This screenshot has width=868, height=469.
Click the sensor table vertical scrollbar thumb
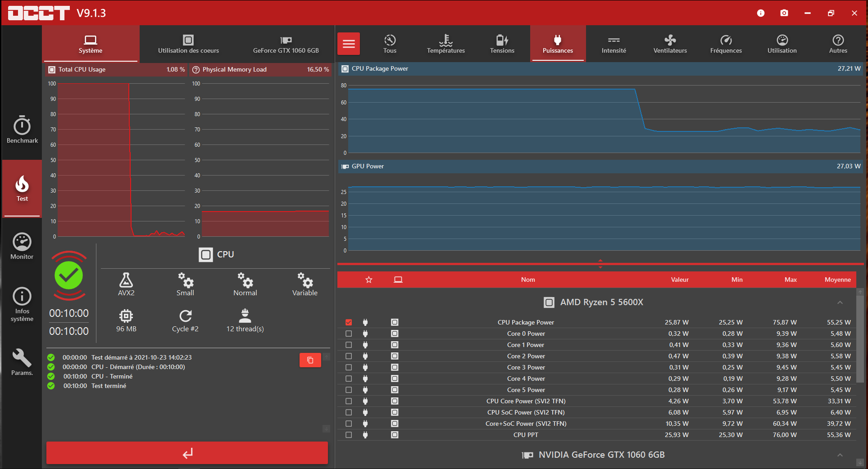click(860, 339)
